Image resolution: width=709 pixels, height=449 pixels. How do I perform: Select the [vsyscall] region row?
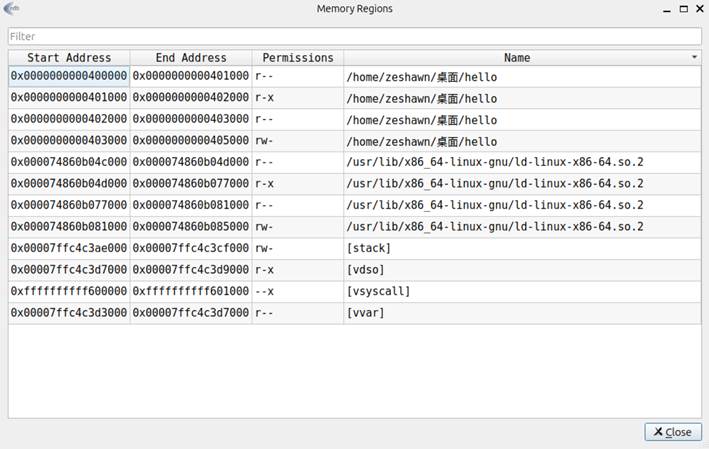click(355, 292)
